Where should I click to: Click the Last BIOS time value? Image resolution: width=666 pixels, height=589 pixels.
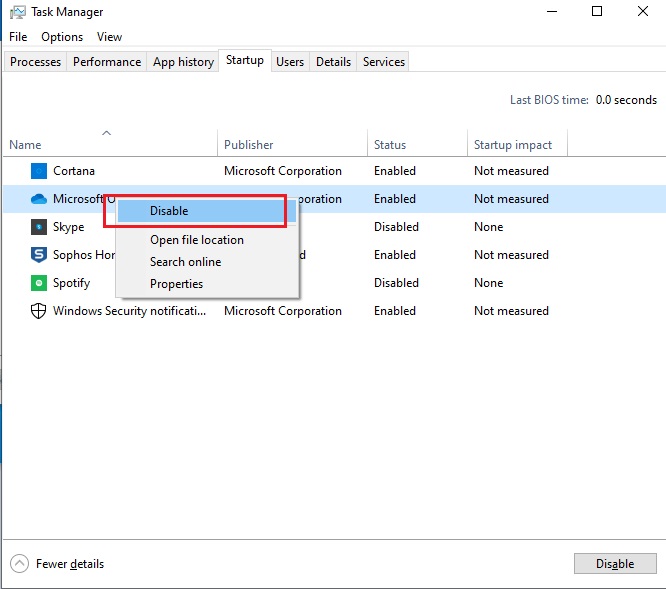(626, 100)
